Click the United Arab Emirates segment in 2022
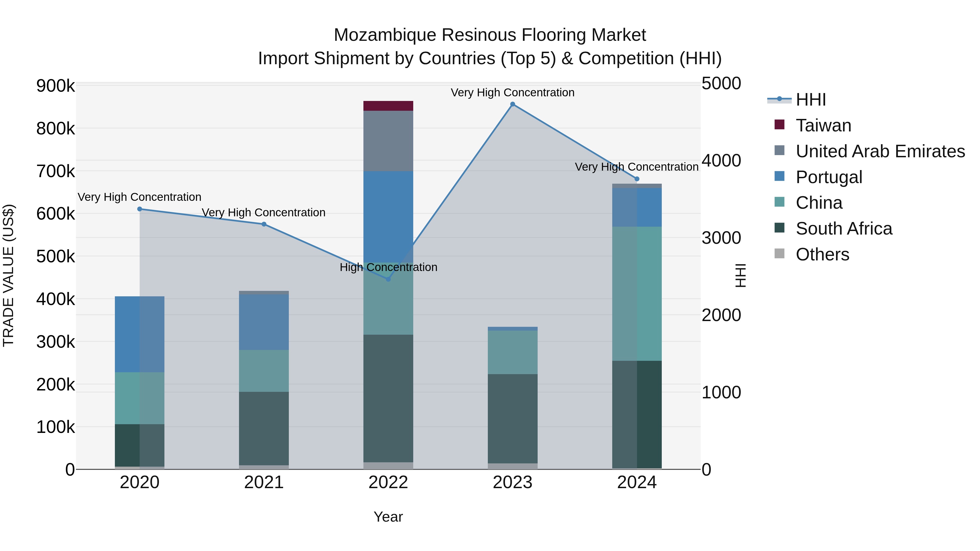 [388, 141]
